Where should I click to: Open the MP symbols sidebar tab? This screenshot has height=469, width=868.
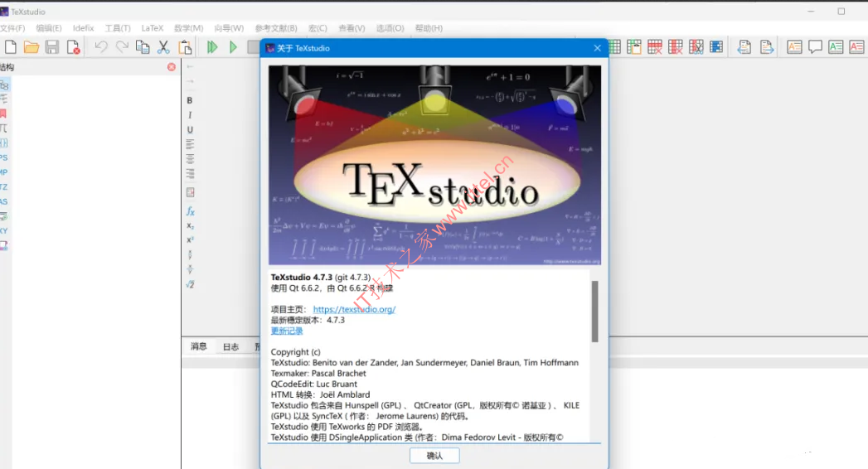coord(4,172)
